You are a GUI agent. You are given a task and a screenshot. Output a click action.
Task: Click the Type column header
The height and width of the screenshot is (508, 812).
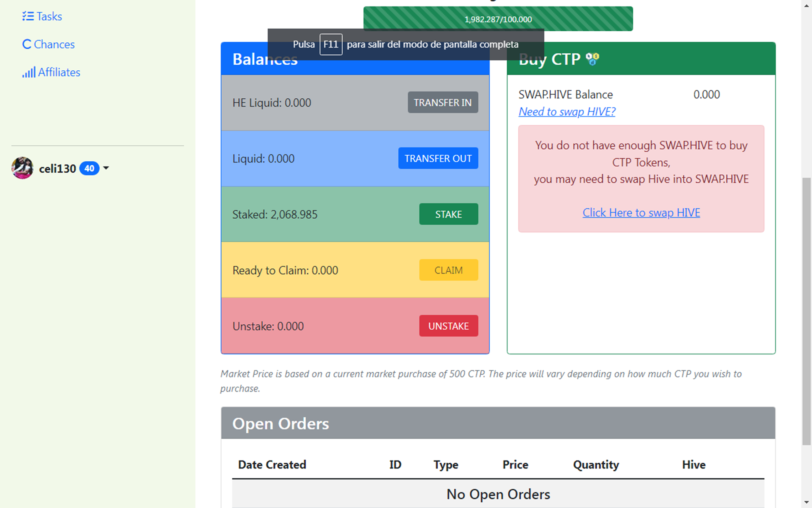446,465
